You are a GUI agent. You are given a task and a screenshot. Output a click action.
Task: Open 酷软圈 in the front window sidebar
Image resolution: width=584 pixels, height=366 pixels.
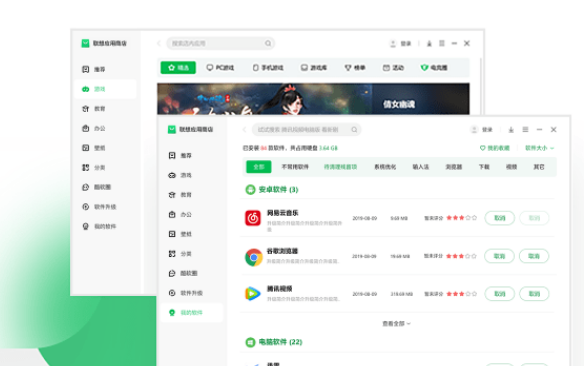(183, 273)
